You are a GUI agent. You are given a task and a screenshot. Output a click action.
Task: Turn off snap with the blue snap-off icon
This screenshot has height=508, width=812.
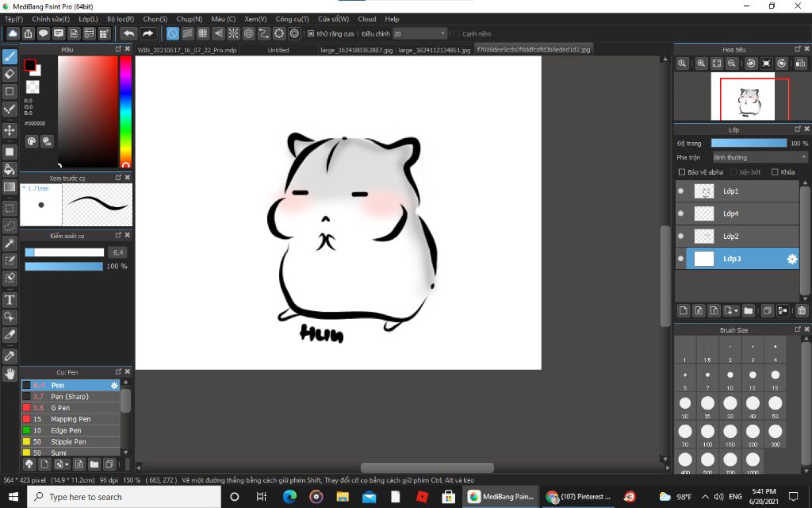[172, 33]
